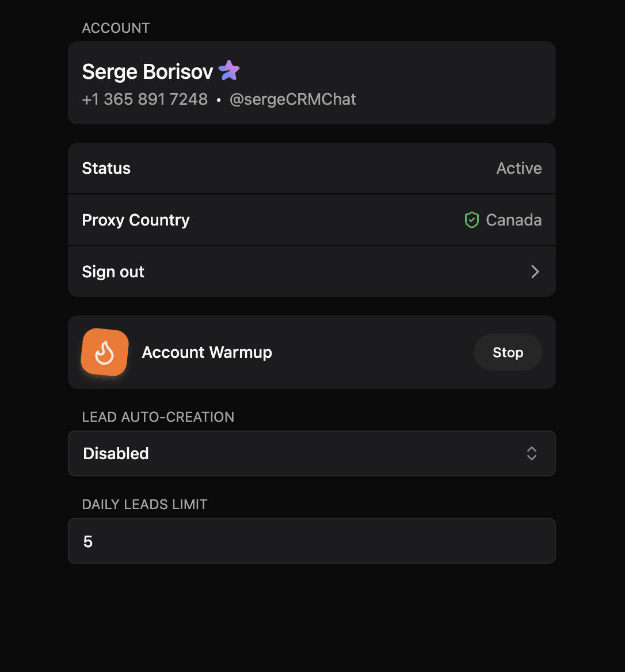The width and height of the screenshot is (625, 672).
Task: Expand the Disabled selector under LEAD AUTO-CREATION
Action: [312, 453]
